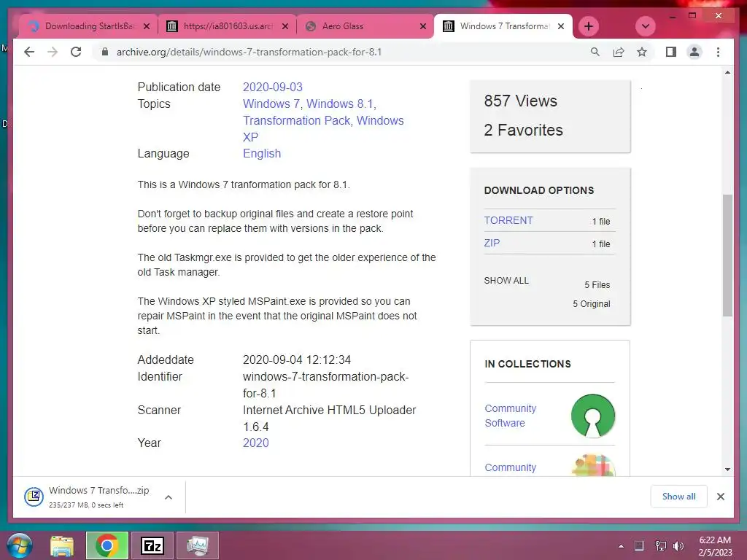Open a new browser tab
Viewport: 747px width, 560px height.
(589, 26)
